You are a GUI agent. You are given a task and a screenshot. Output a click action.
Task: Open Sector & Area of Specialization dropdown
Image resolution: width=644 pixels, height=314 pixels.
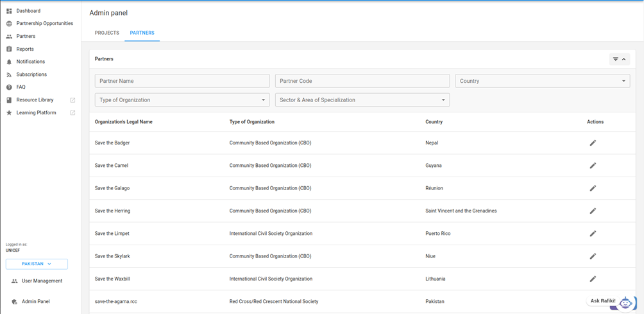[x=362, y=100]
